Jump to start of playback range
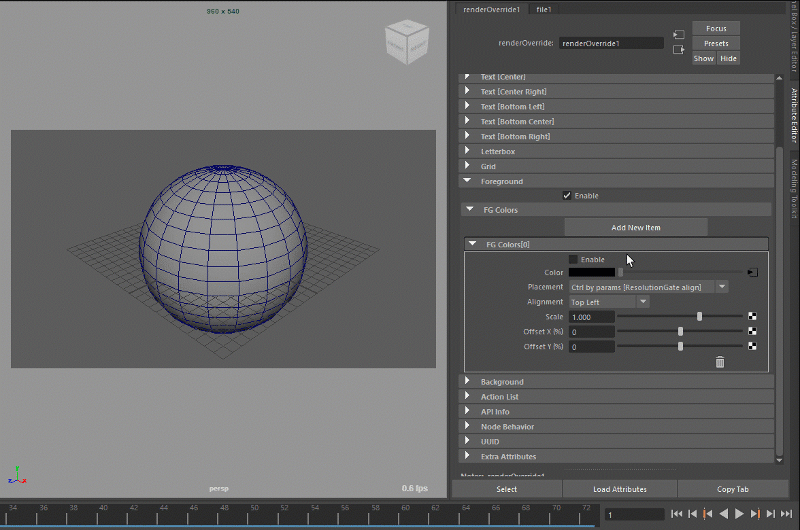 677,514
